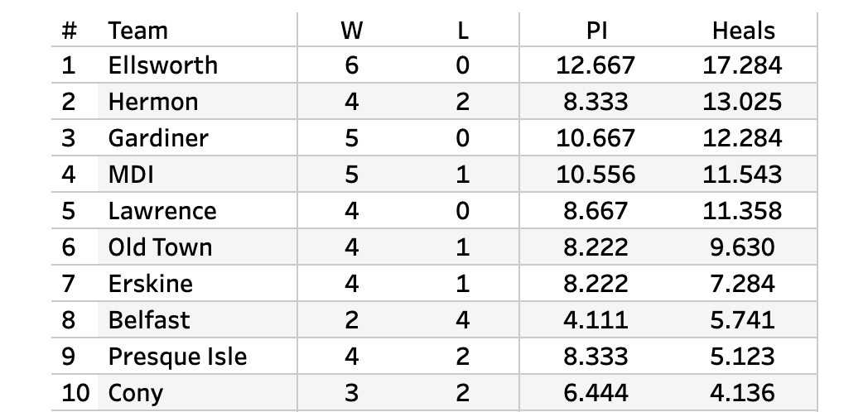Click Ellsworth's Heals value 17.284

coord(742,65)
